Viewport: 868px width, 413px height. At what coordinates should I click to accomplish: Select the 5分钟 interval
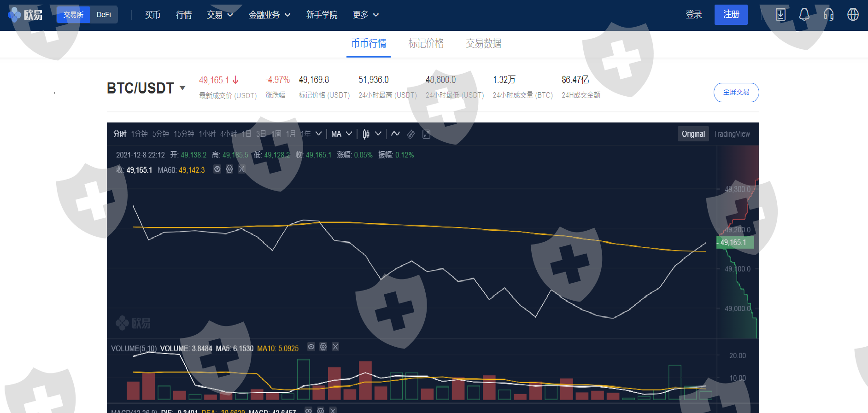pyautogui.click(x=161, y=134)
